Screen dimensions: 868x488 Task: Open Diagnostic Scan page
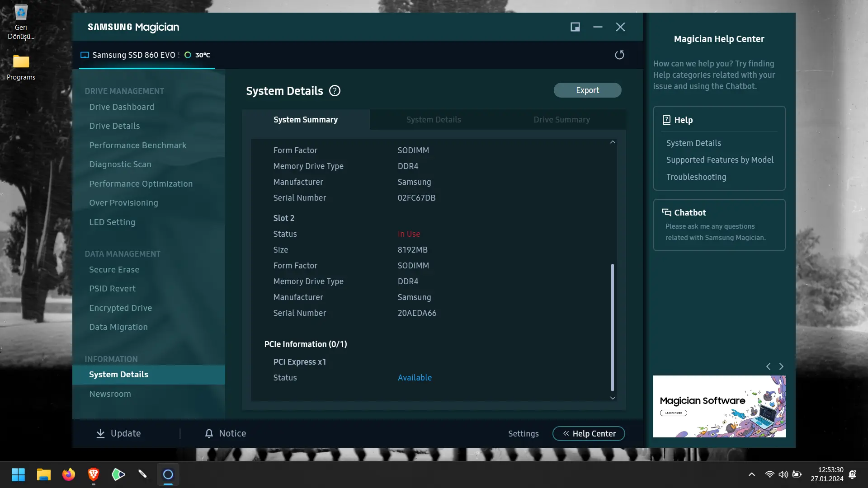[x=120, y=164]
